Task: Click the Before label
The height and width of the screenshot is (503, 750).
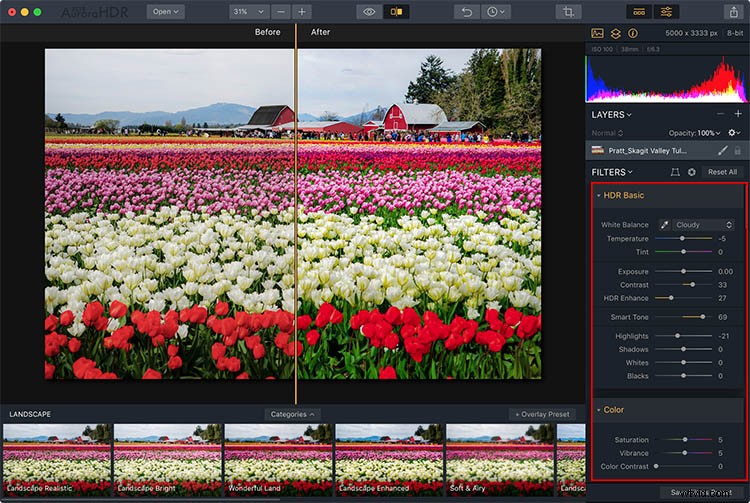Action: [267, 32]
